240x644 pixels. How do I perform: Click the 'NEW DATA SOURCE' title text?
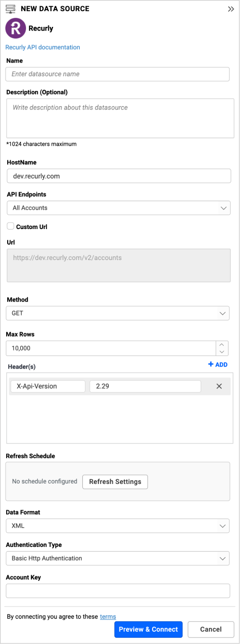point(55,9)
